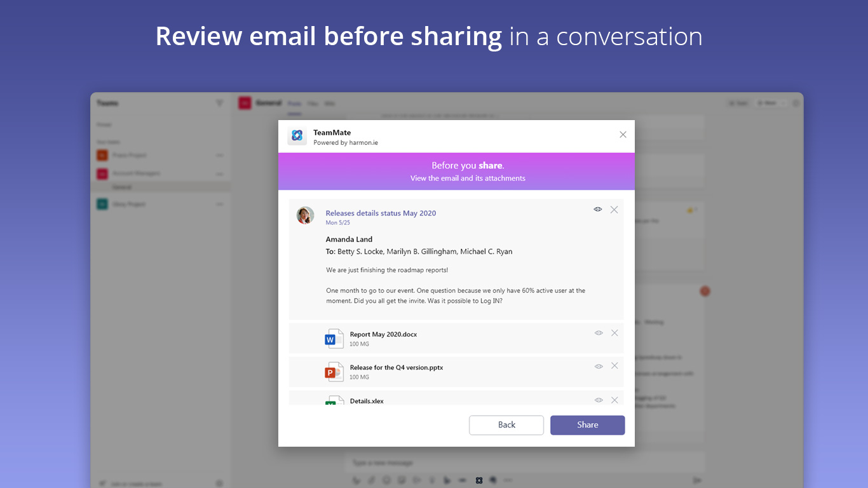The width and height of the screenshot is (868, 488).
Task: Click 'Join or create a team' in Teams
Action: pyautogui.click(x=137, y=484)
